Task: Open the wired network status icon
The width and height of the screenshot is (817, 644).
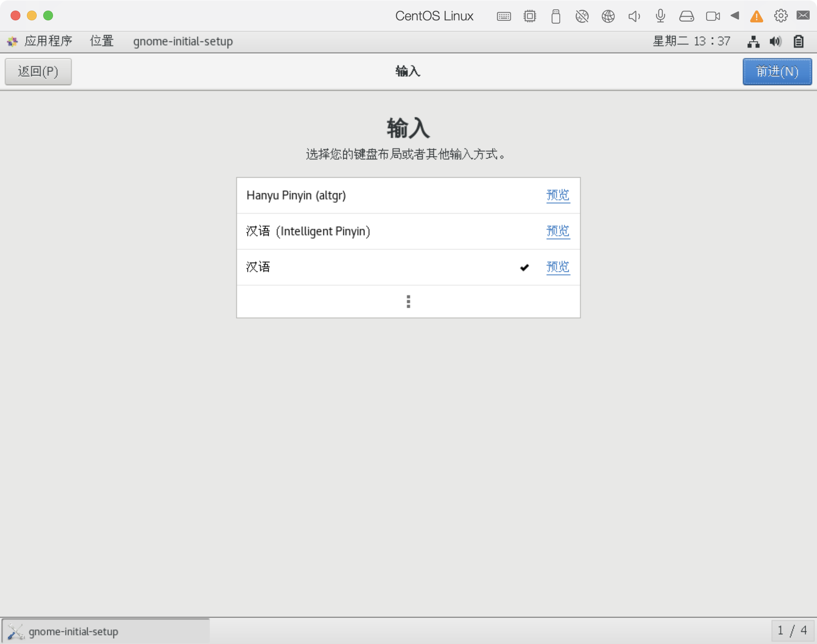Action: click(x=753, y=41)
